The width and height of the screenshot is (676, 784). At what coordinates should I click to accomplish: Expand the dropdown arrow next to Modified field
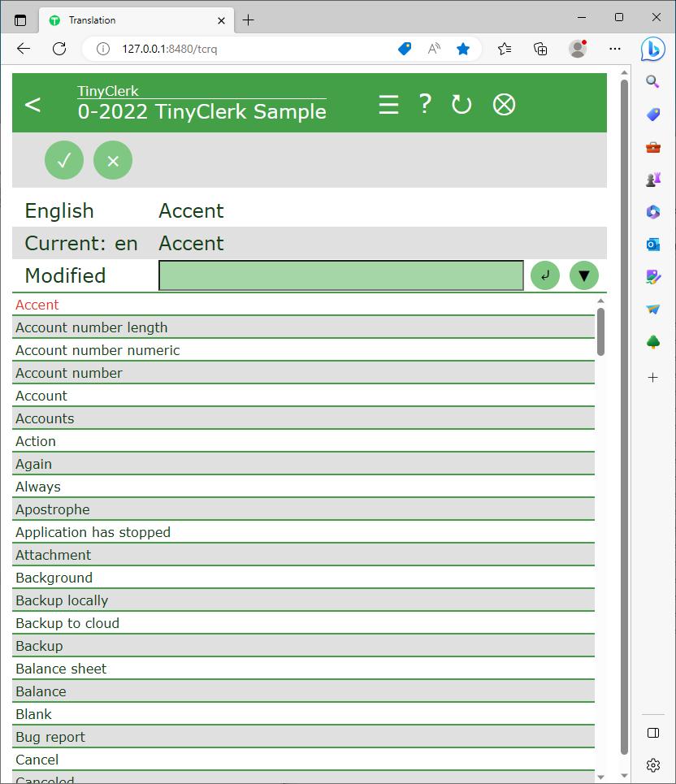(x=583, y=275)
